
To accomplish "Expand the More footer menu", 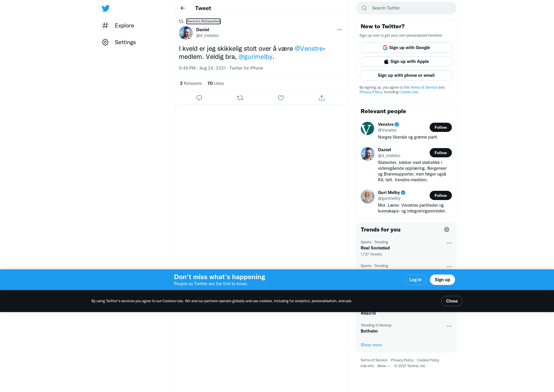I will click(x=383, y=366).
